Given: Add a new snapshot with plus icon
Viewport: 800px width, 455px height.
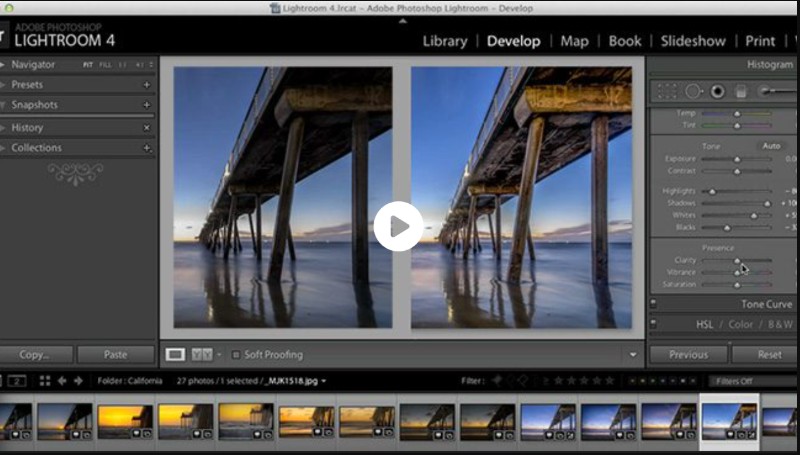Looking at the screenshot, I should [147, 105].
